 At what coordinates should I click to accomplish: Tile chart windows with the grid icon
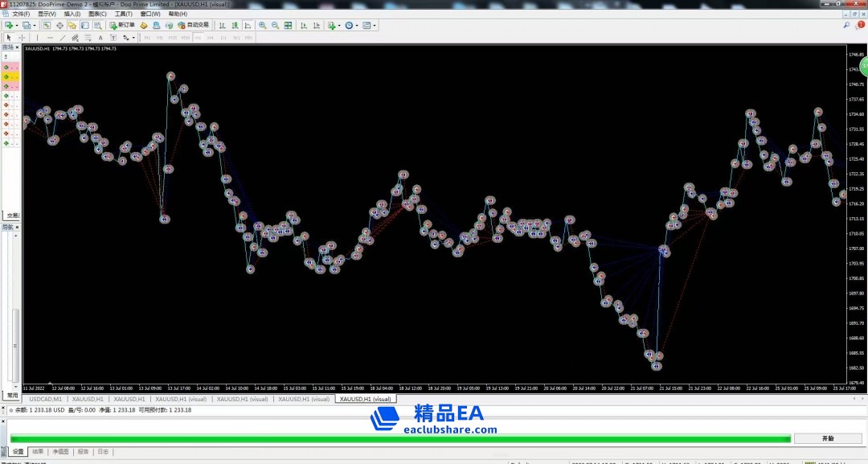[x=289, y=26]
